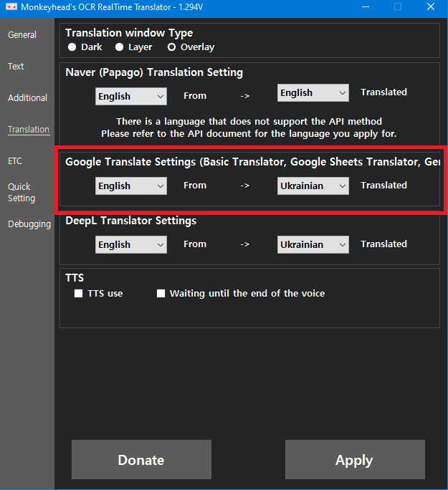Click the TTS section heading
This screenshot has width=448, height=490.
(75, 278)
